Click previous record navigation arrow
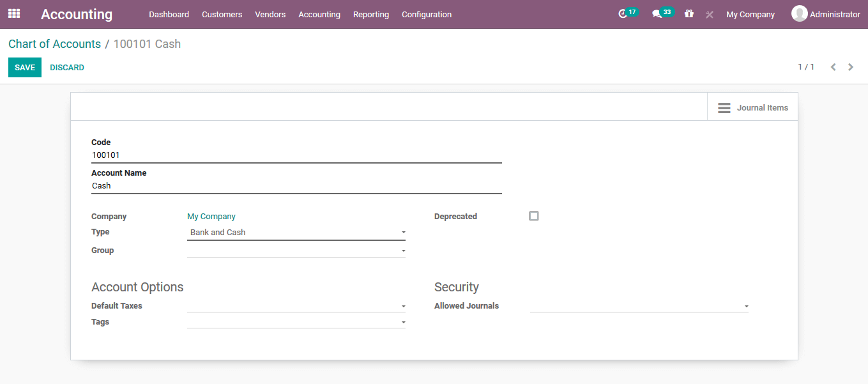This screenshot has height=384, width=868. click(833, 66)
